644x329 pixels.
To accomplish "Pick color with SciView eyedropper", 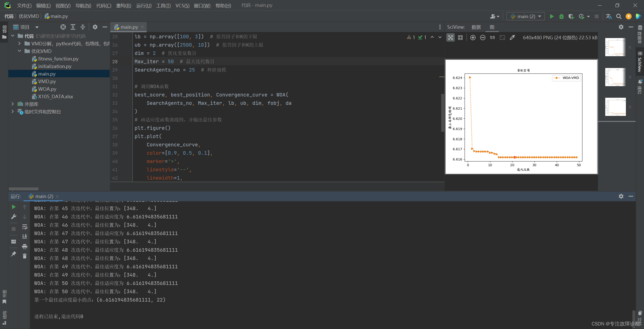I will point(512,38).
